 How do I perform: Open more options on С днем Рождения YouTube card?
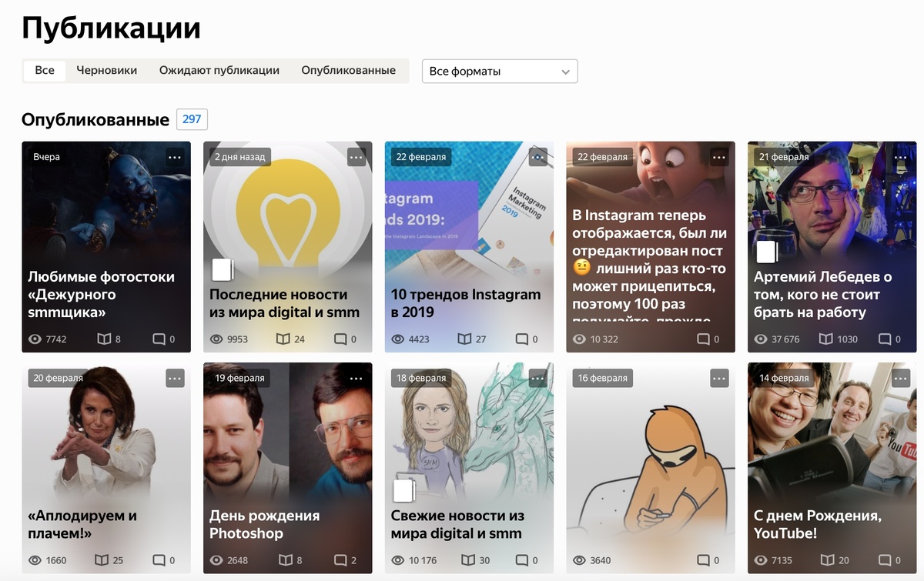point(901,379)
